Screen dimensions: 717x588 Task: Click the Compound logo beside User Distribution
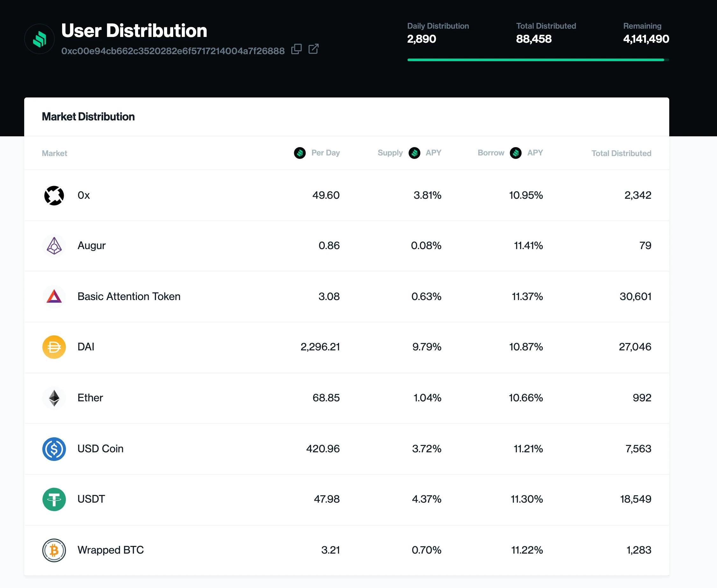(x=39, y=39)
